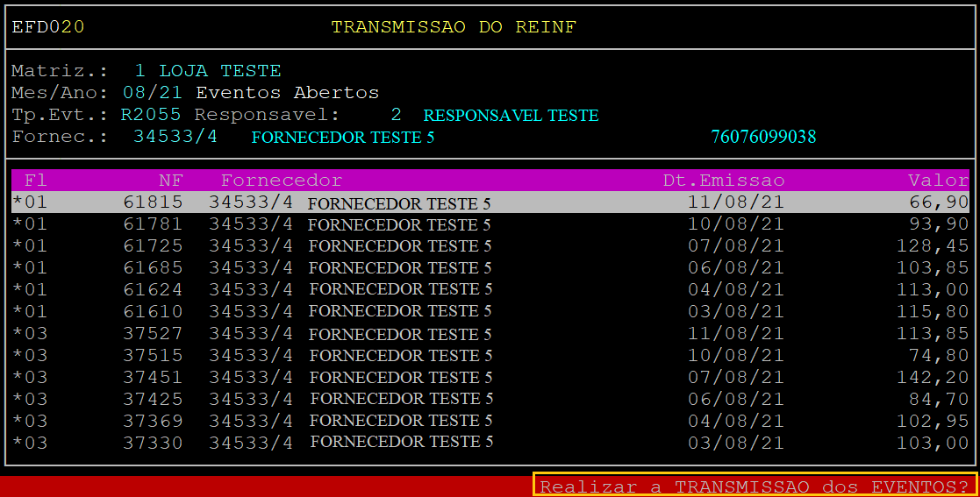The width and height of the screenshot is (980, 497).
Task: Click the 'Fl' column header
Action: click(35, 181)
